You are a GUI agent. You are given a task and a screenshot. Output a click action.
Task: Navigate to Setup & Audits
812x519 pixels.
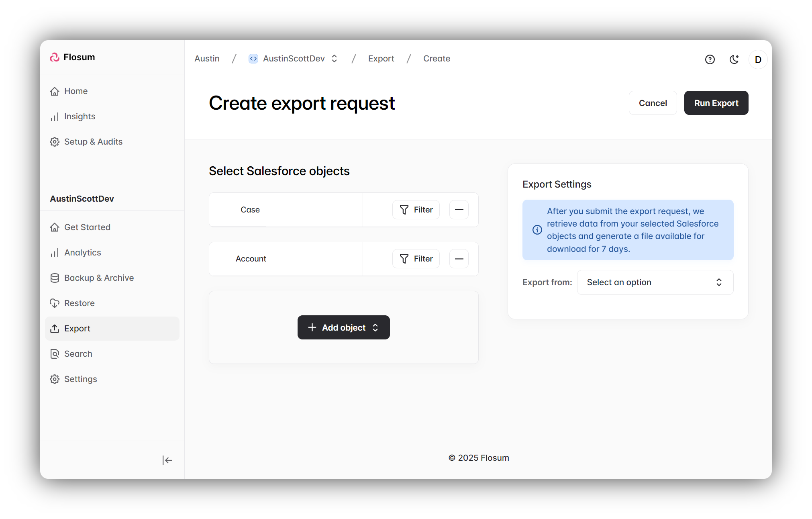tap(93, 142)
